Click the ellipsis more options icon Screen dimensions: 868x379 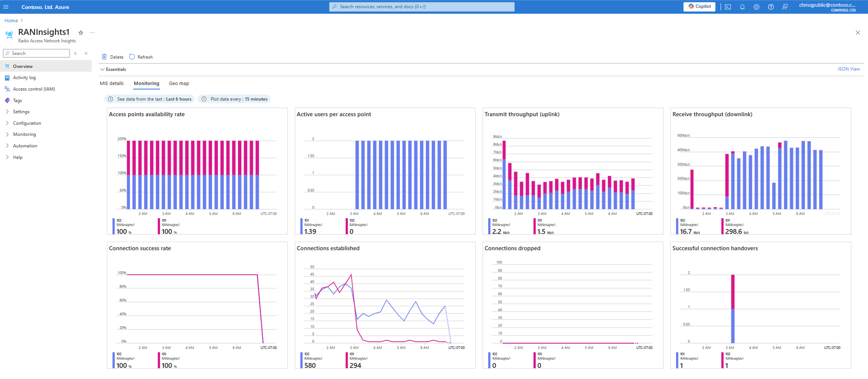coord(93,32)
